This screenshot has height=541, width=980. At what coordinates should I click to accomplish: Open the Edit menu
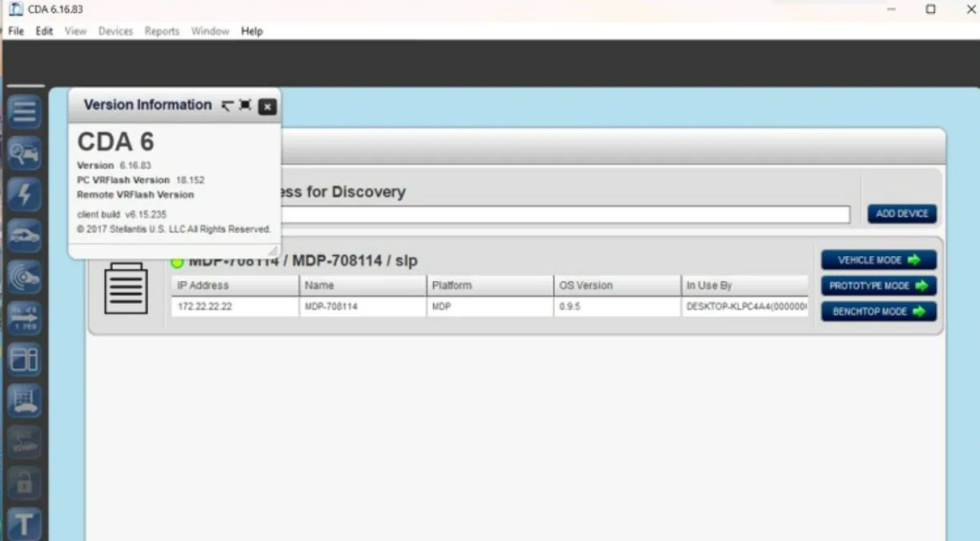coord(44,31)
